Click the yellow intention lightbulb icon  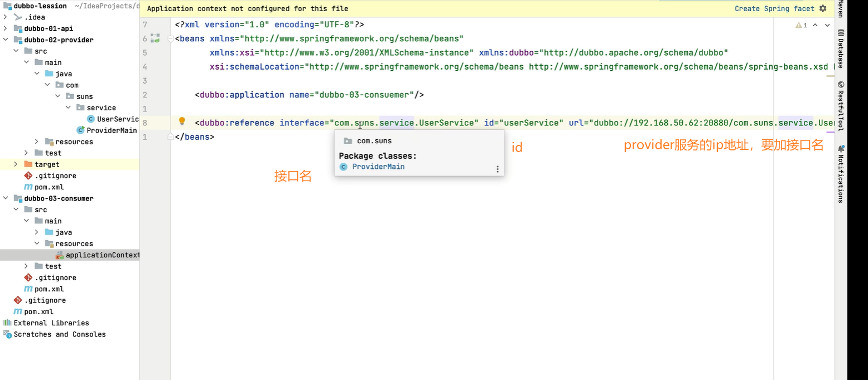click(x=181, y=121)
